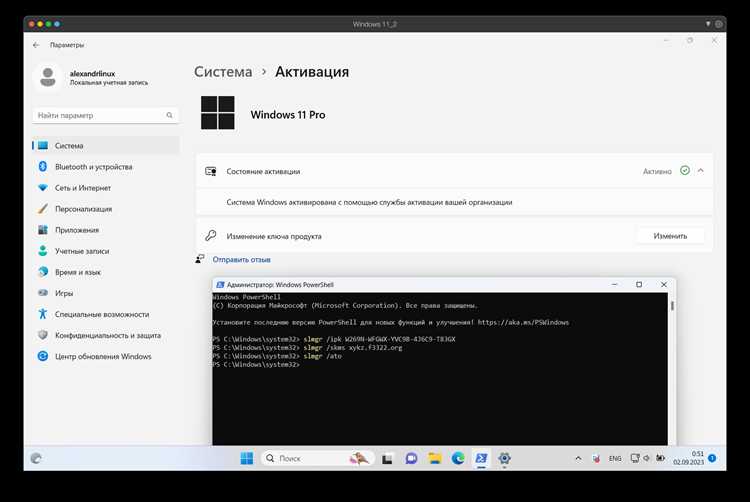This screenshot has height=502, width=750.
Task: Open 'Специальные возможности' section
Action: [x=106, y=314]
